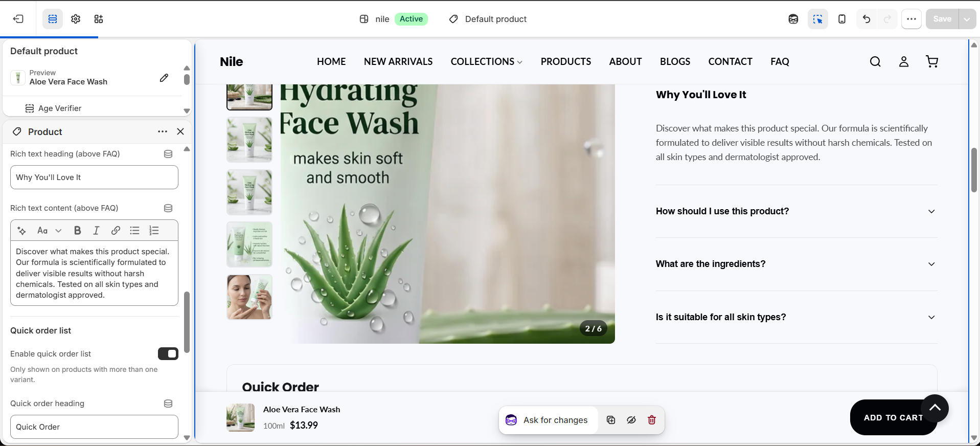Expand What are the ingredients question
This screenshot has height=446, width=980.
[x=796, y=264]
